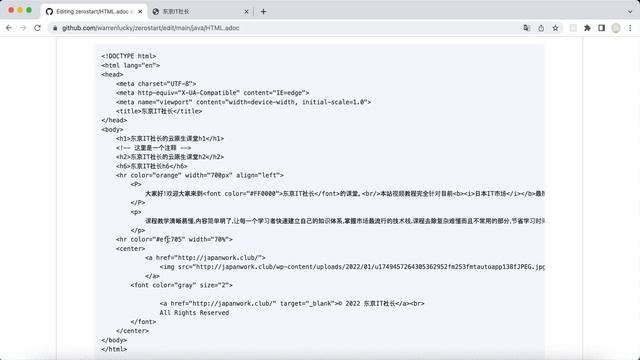Open Chrome three-dot menu
Image resolution: width=640 pixels, height=360 pixels.
tap(630, 28)
